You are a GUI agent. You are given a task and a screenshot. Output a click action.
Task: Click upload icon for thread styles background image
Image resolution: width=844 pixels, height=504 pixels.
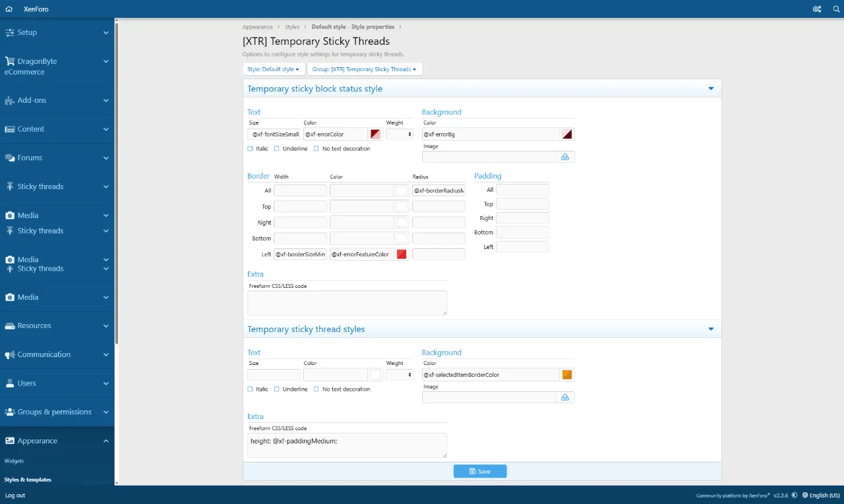tap(565, 397)
